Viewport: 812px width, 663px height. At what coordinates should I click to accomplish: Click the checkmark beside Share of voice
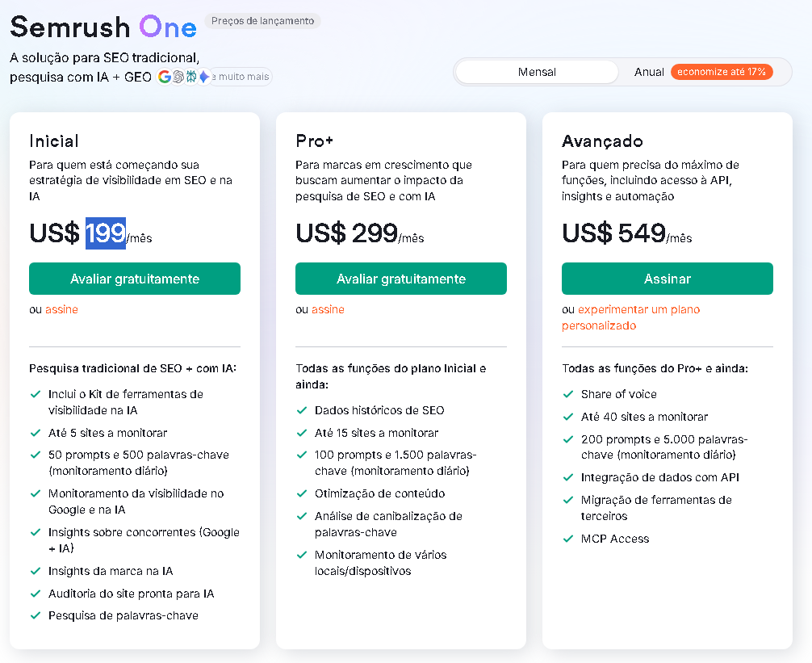pos(567,395)
